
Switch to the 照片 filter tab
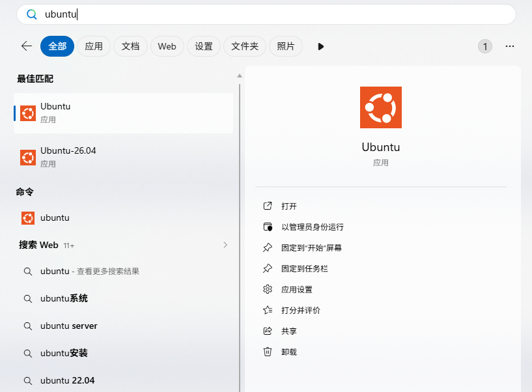point(286,46)
